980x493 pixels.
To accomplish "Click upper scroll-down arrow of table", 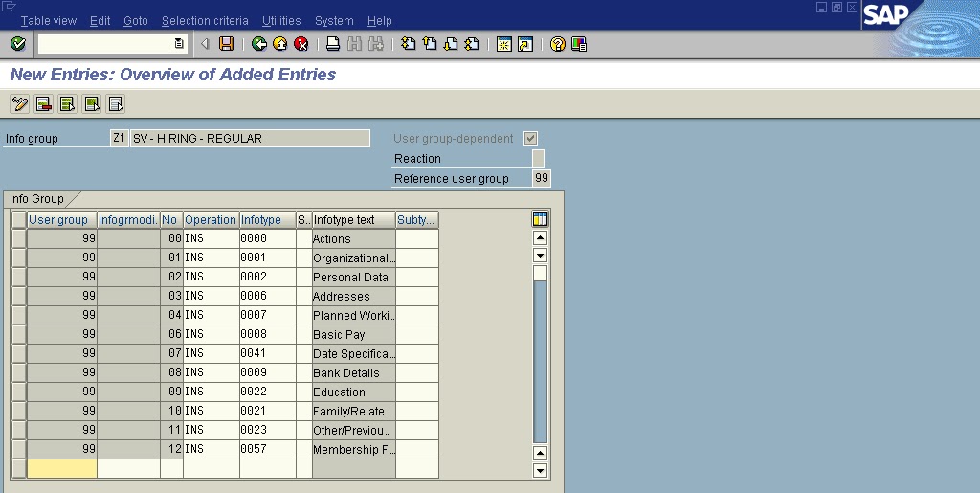I will pyautogui.click(x=540, y=255).
